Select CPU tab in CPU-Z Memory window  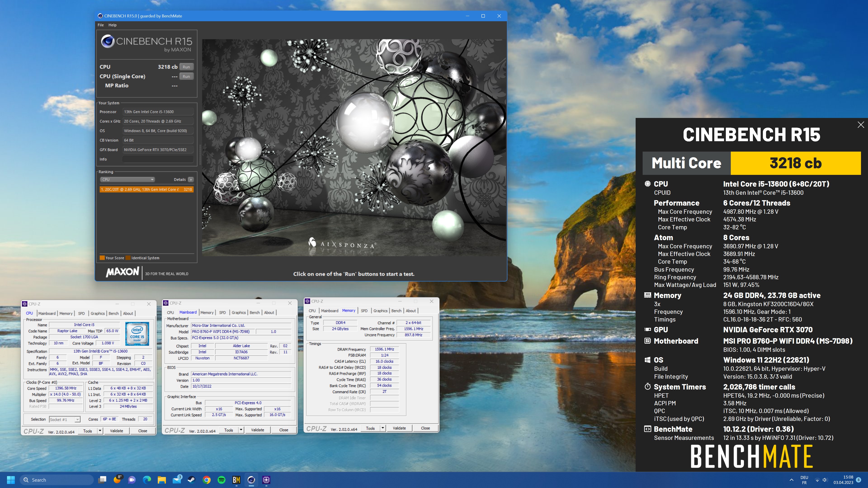pos(312,310)
